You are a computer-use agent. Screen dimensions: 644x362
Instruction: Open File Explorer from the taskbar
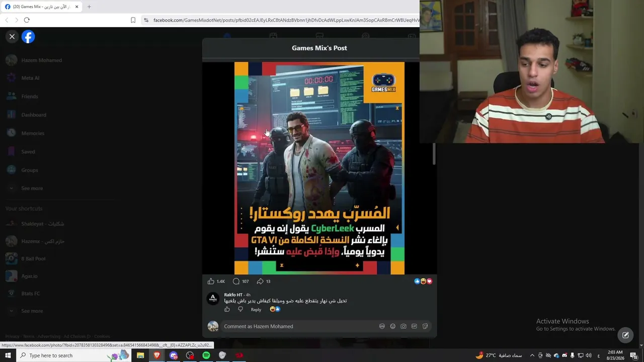(x=140, y=355)
